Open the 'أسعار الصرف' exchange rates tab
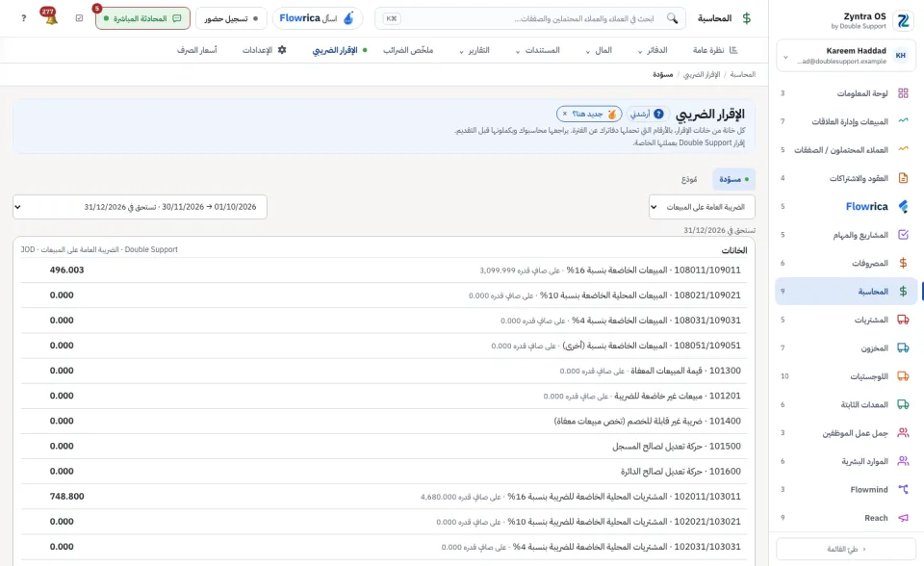 pyautogui.click(x=196, y=50)
